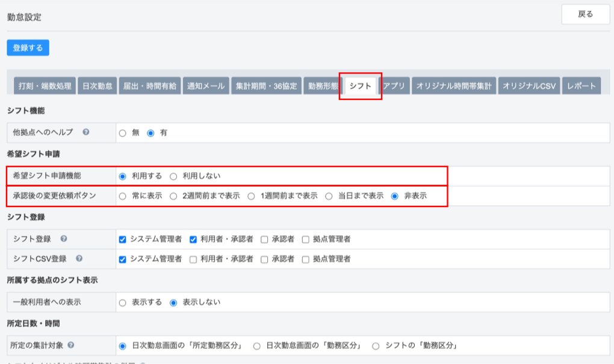Click the 戻る button

585,14
